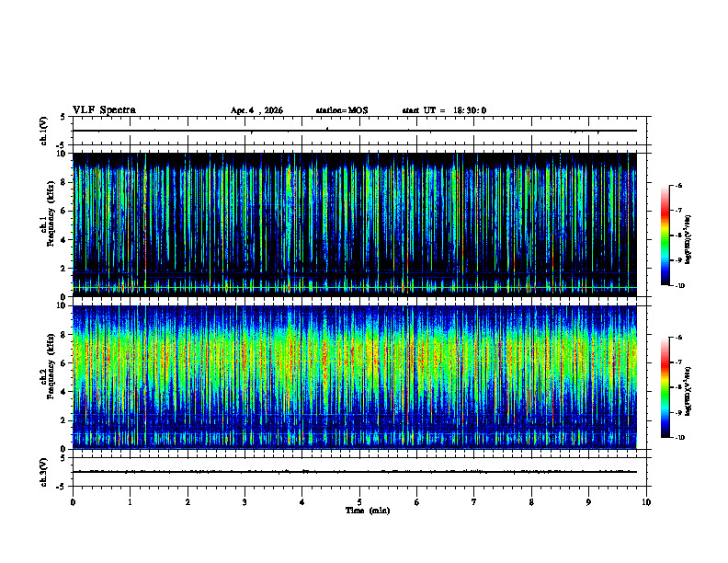Select ch.1 frequency axis '6' tick label
Image resolution: width=728 pixels, height=563 pixels.
pos(64,211)
